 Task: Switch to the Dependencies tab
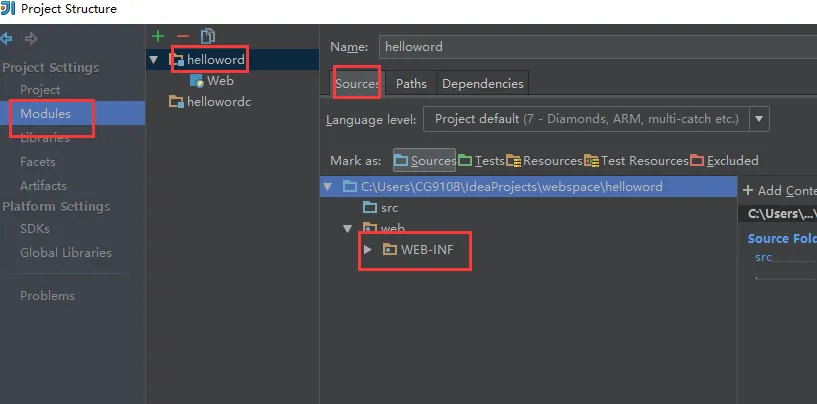coord(483,83)
